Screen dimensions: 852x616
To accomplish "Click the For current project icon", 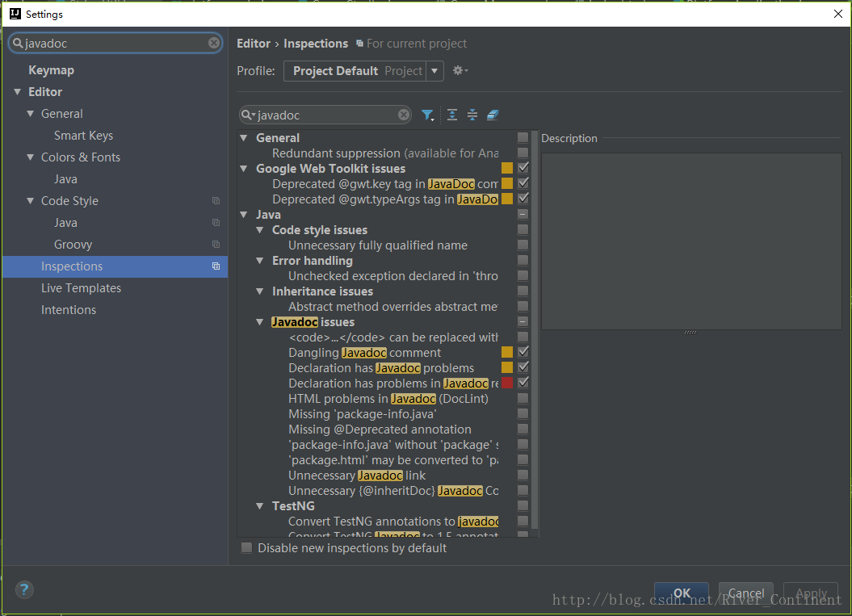I will click(x=359, y=44).
